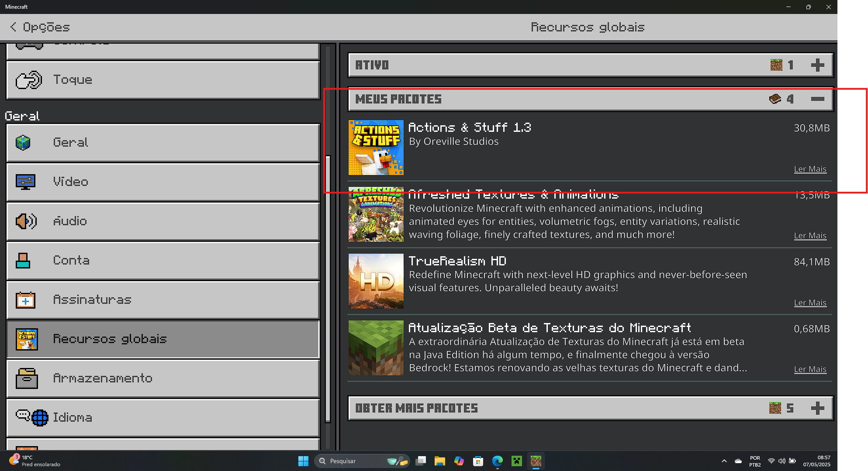Image resolution: width=868 pixels, height=471 pixels.
Task: Expand the Obter Mais Pacotes section
Action: click(817, 408)
